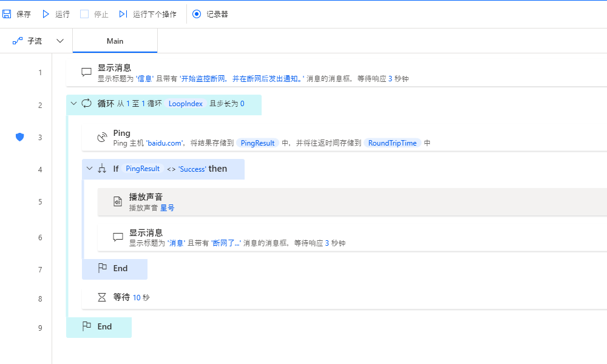Toggle the breakpoint shield on line 3
Viewport: 607px width, 364px height.
[x=19, y=137]
